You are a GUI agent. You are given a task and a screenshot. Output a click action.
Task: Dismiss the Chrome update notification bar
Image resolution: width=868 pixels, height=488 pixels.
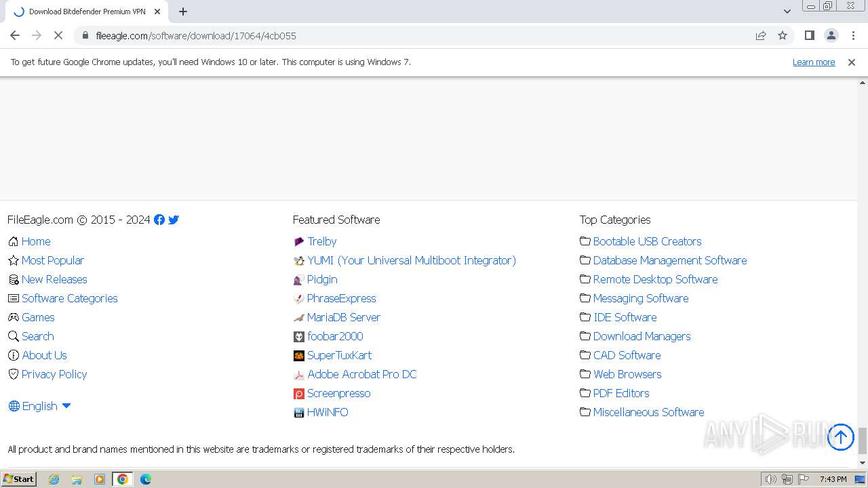[852, 62]
